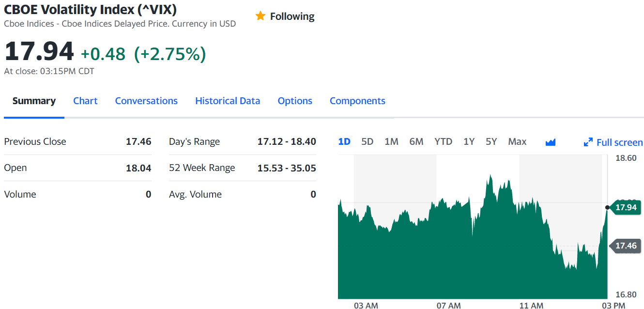Viewport: 644px width, 309px height.
Task: Click the Open label in summary table
Action: click(15, 168)
